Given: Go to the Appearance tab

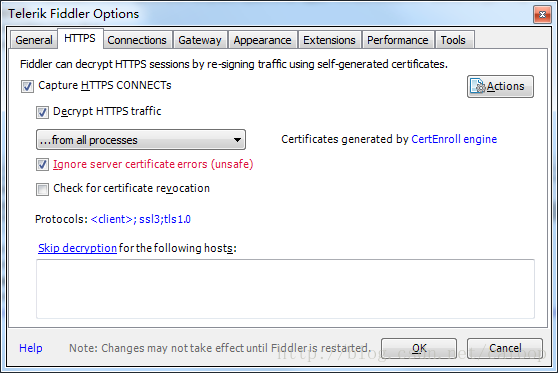Looking at the screenshot, I should pyautogui.click(x=262, y=40).
